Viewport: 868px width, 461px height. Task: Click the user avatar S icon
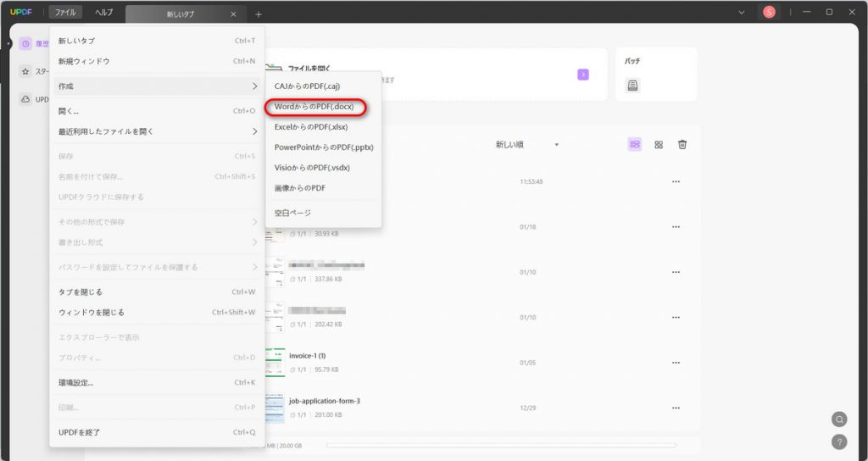tap(769, 12)
